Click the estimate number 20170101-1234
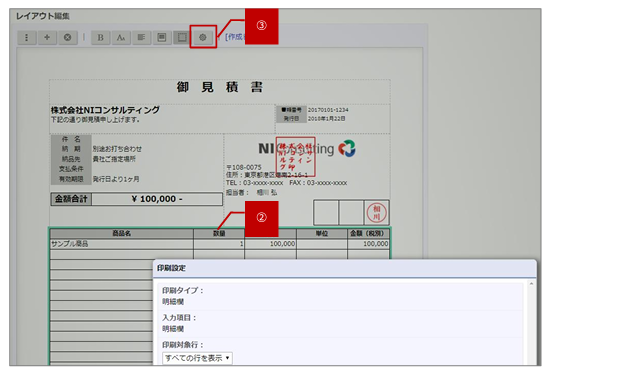 click(328, 110)
